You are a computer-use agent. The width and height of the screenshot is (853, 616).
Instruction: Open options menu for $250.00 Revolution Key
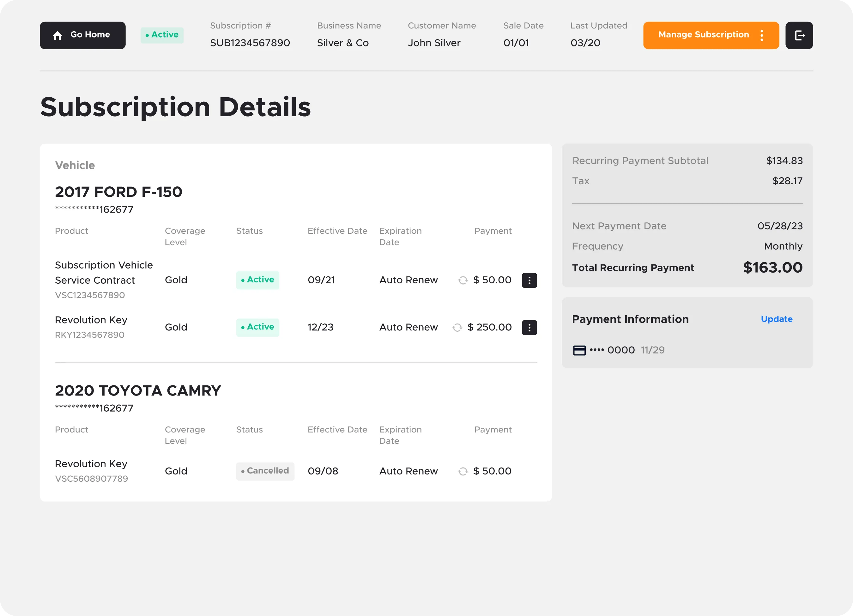529,328
